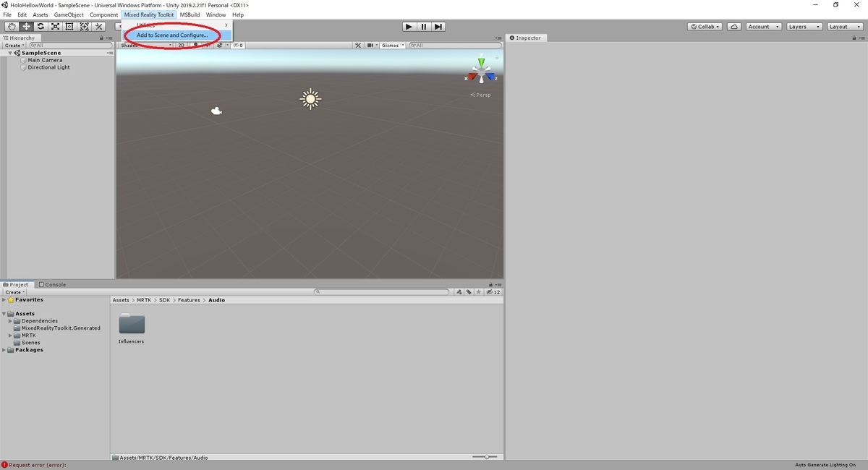Viewport: 868px width, 470px height.
Task: Open scene camera settings
Action: click(x=372, y=45)
